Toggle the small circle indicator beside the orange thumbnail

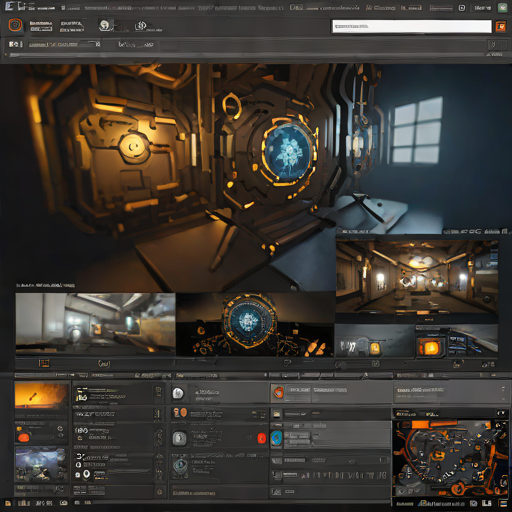point(60,428)
